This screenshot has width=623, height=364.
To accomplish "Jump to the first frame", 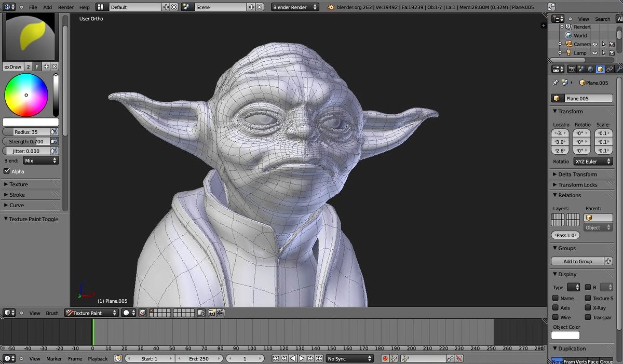I will click(276, 358).
